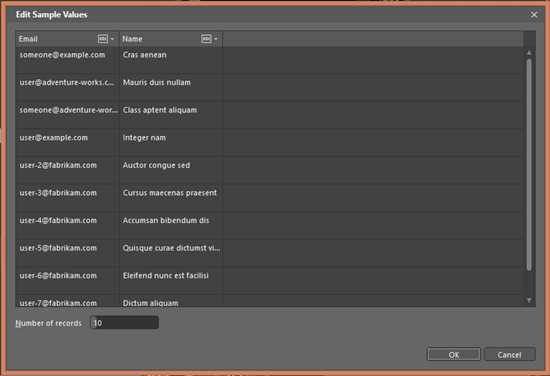Select the Accumsan bibendum dis cell

170,226
